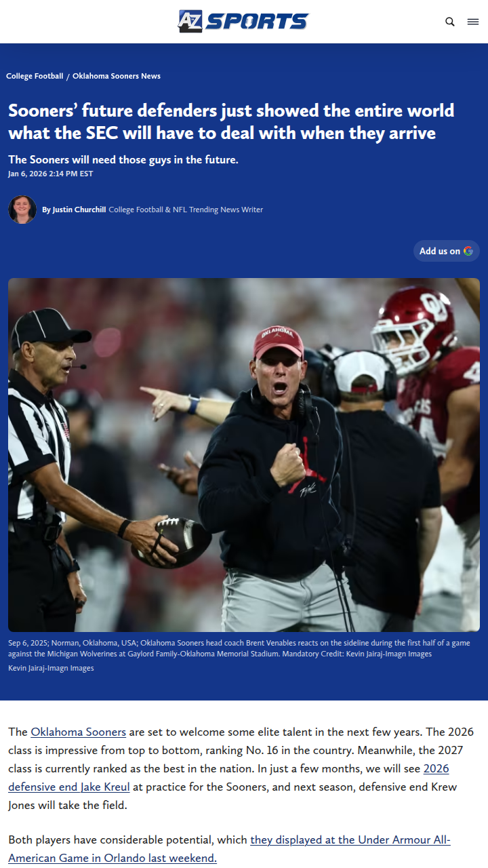Click the Kevin Jairaj-Imagn Images credit line
488x868 pixels.
[51, 668]
